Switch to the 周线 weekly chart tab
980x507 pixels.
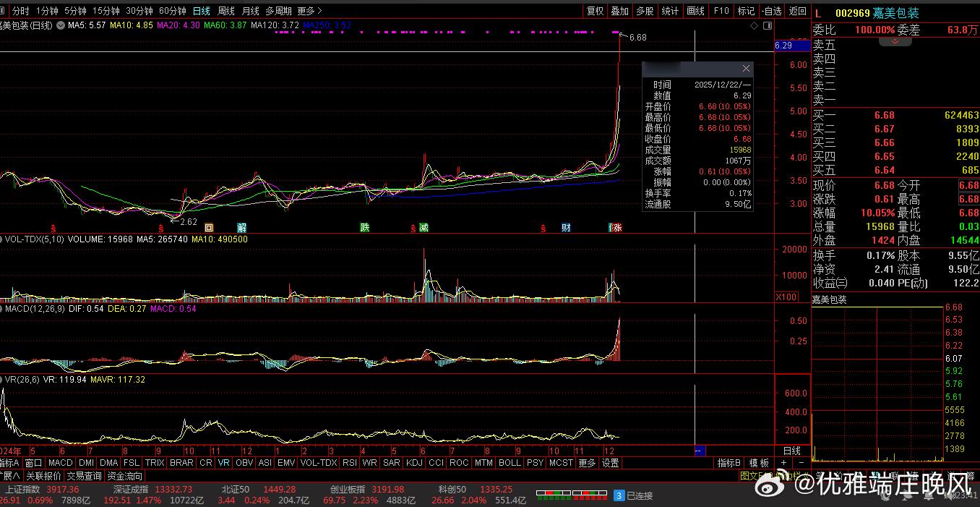click(226, 11)
